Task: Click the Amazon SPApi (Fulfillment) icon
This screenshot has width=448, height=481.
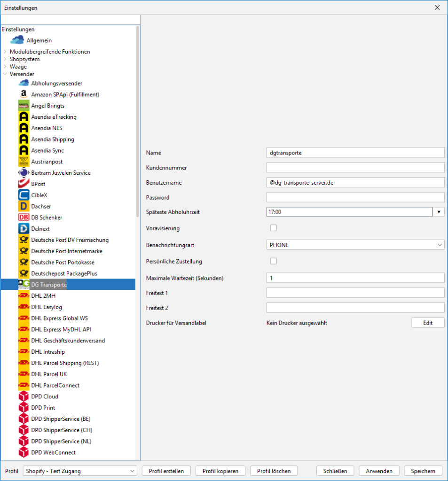Action: [x=24, y=94]
